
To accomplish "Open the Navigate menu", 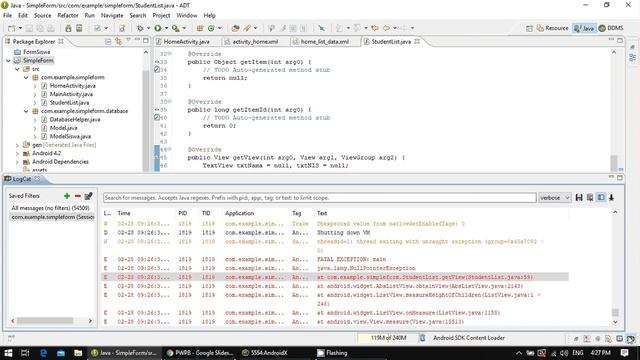I will click(112, 15).
